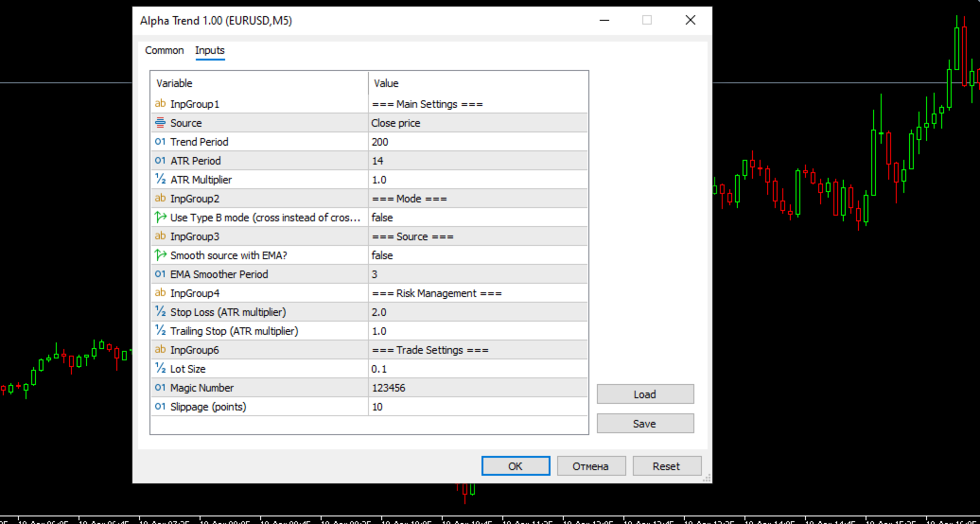
Task: Select the 'EMA Smoother Period' variable name
Action: click(x=219, y=274)
